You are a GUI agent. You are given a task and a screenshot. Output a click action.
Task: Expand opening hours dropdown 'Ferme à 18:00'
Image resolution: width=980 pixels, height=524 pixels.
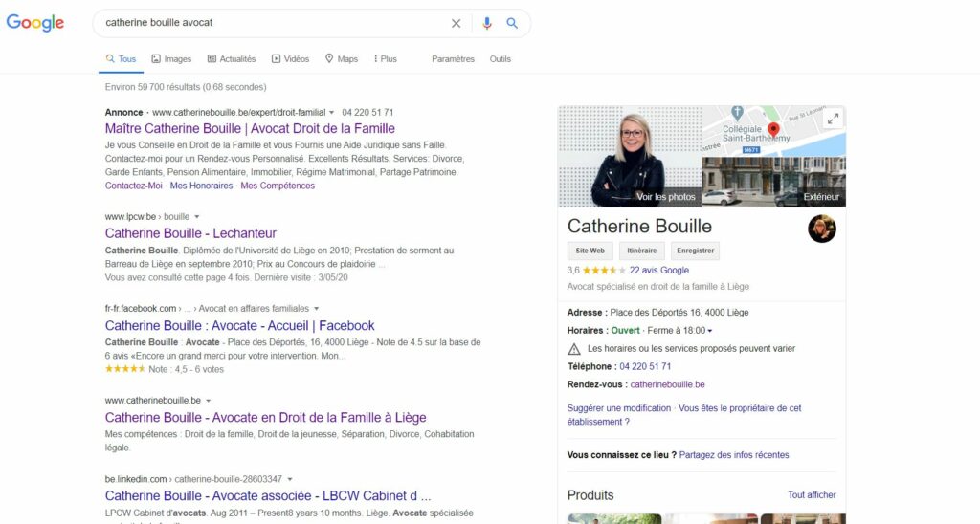pos(680,331)
